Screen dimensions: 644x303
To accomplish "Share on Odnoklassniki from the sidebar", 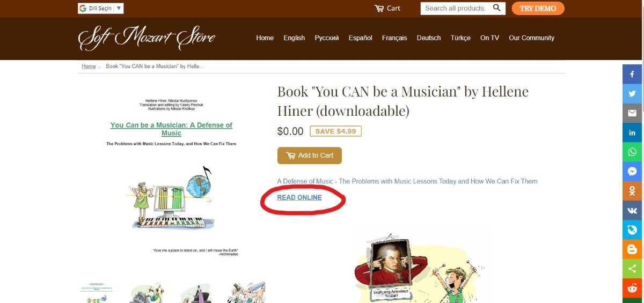I will 632,191.
